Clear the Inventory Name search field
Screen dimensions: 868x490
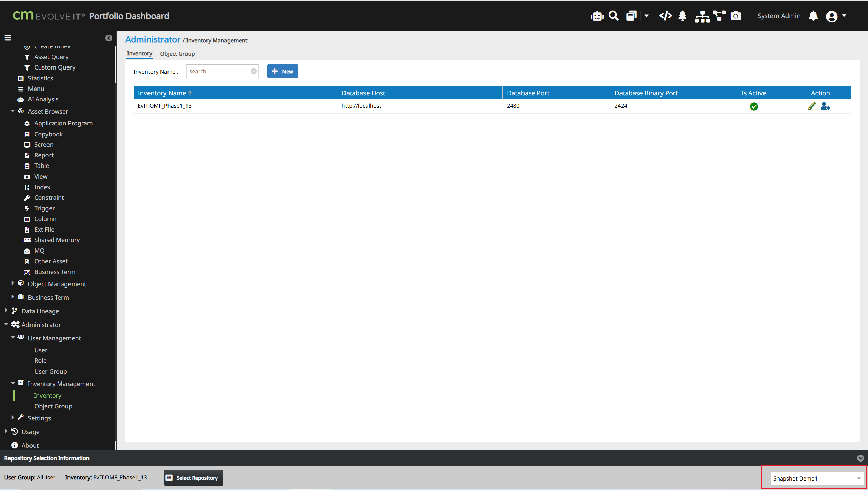pyautogui.click(x=254, y=71)
